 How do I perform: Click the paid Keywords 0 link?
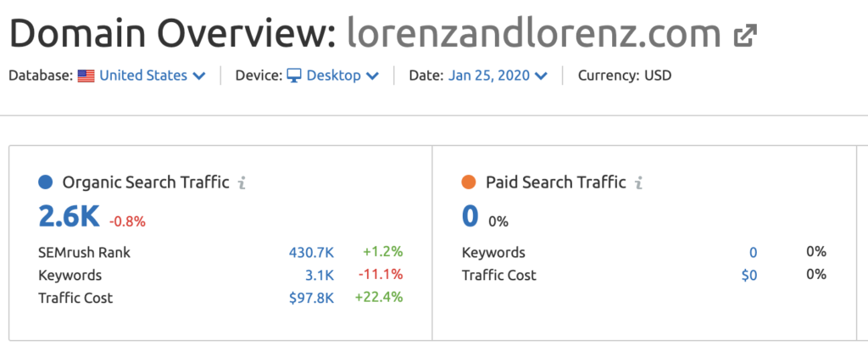[x=753, y=252]
